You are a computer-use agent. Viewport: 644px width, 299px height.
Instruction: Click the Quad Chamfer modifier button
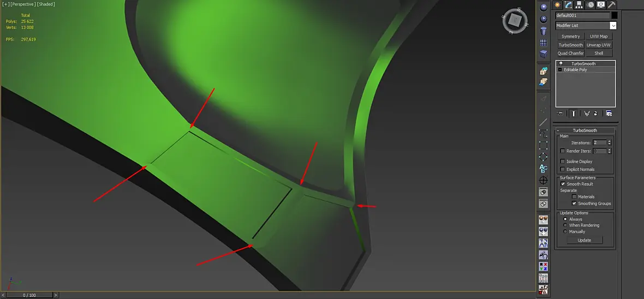pos(570,54)
